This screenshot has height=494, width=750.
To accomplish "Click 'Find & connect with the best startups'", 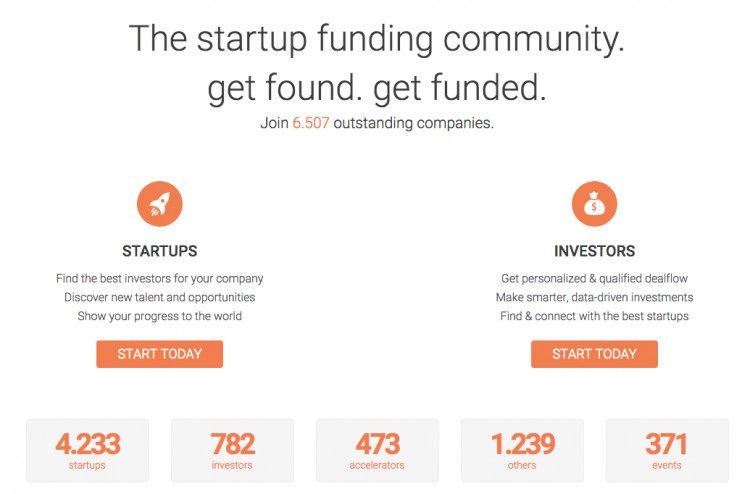I will click(595, 316).
